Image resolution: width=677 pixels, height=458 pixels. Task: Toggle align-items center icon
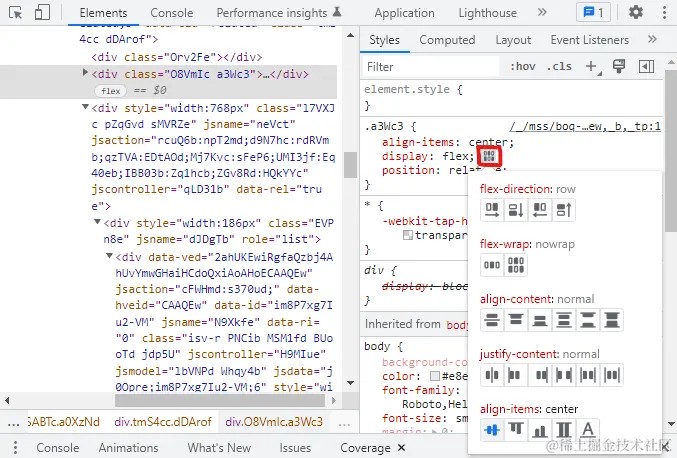tap(492, 430)
